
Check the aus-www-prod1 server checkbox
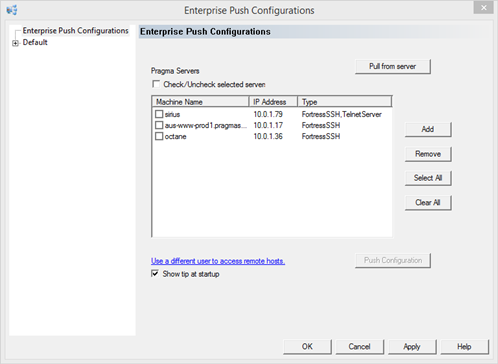pos(159,125)
